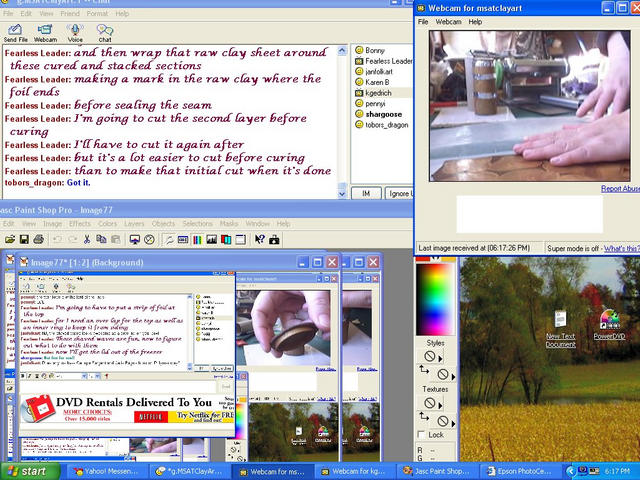Click the circular normal viewing icon
The image size is (640, 480).
(x=149, y=240)
